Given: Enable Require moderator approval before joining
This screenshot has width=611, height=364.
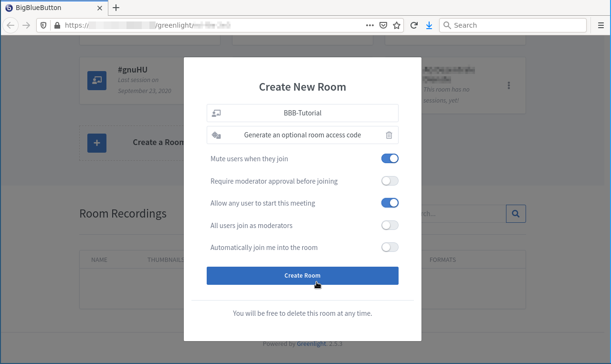Looking at the screenshot, I should coord(390,181).
